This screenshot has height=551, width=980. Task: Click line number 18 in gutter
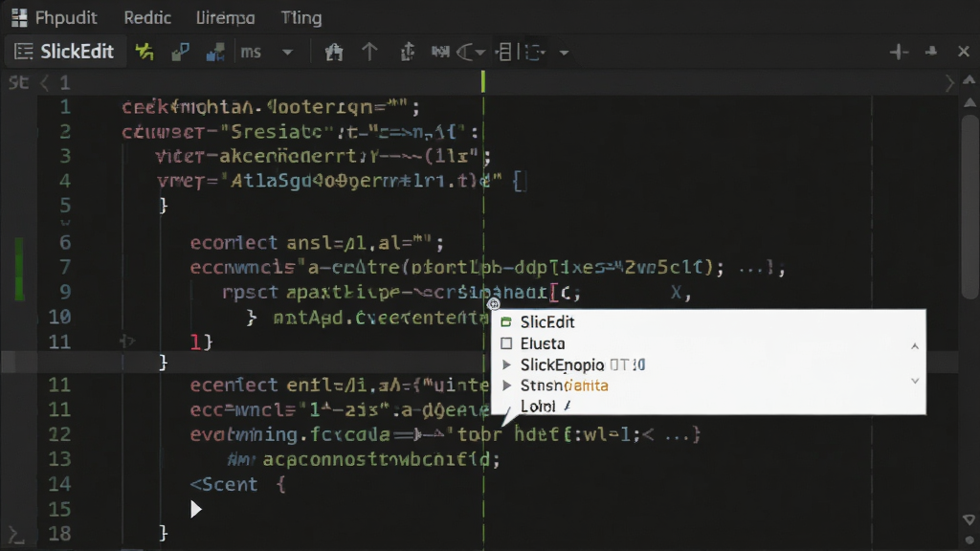(x=59, y=534)
